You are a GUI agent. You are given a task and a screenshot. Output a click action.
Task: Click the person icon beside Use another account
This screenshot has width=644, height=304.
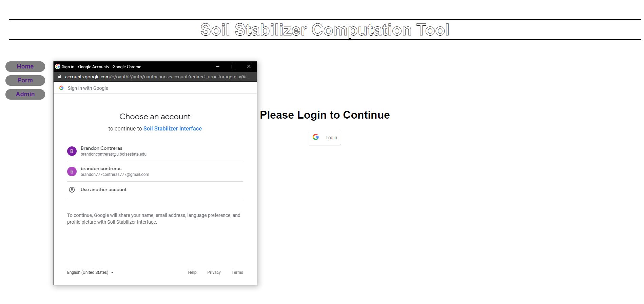click(72, 190)
